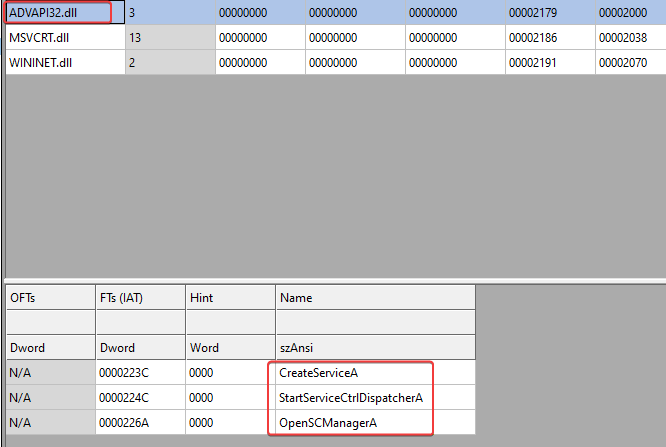Click N/A cell in the StartServiceCtrlDispatcherA row

[51, 398]
